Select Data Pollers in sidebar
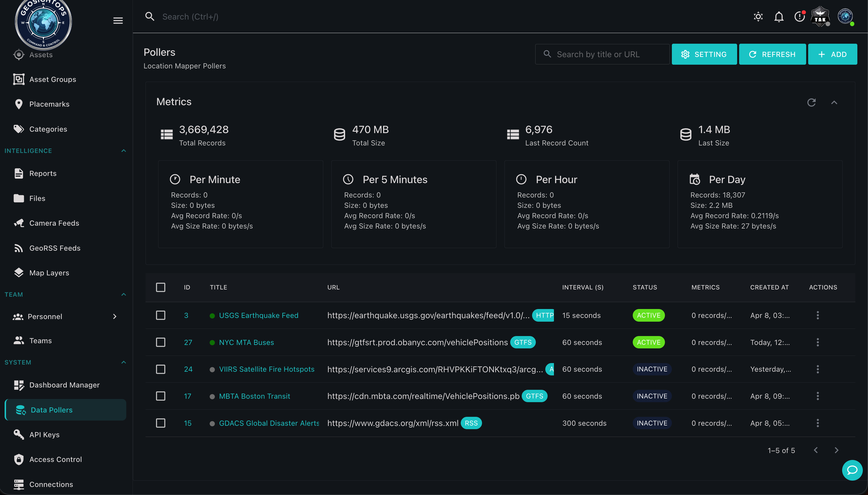Image resolution: width=868 pixels, height=495 pixels. pos(65,410)
